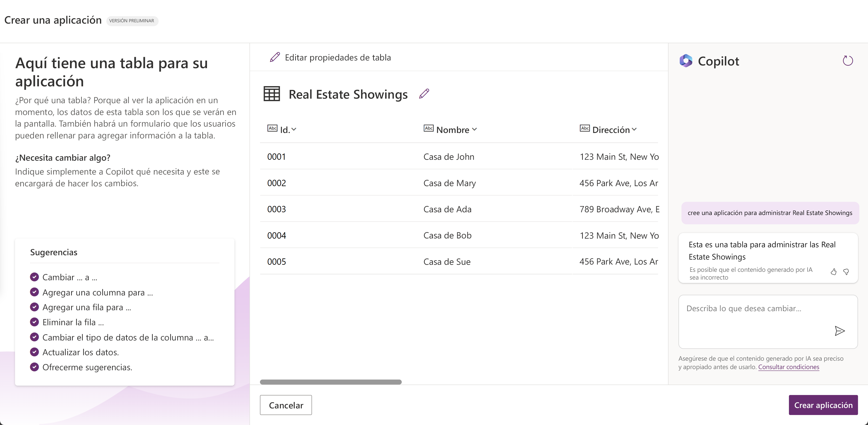Click the Real Estate Showings table title
This screenshot has width=868, height=425.
coord(348,94)
